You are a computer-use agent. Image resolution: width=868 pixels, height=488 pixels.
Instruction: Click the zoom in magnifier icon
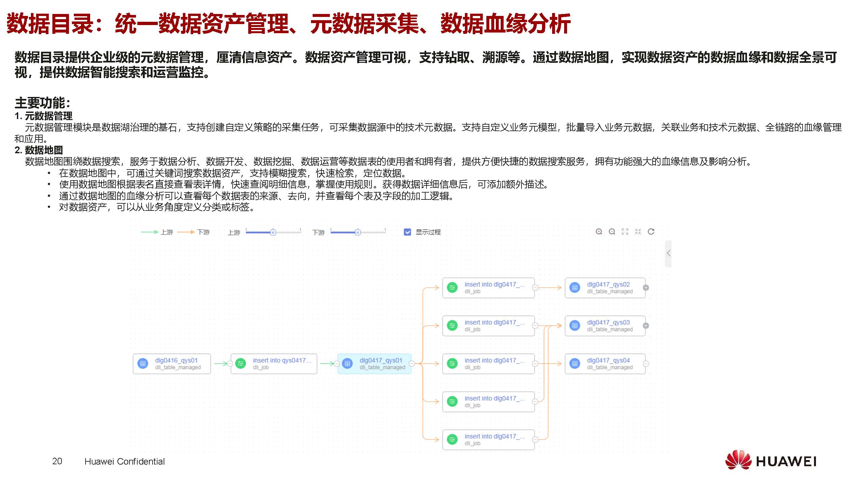click(598, 232)
